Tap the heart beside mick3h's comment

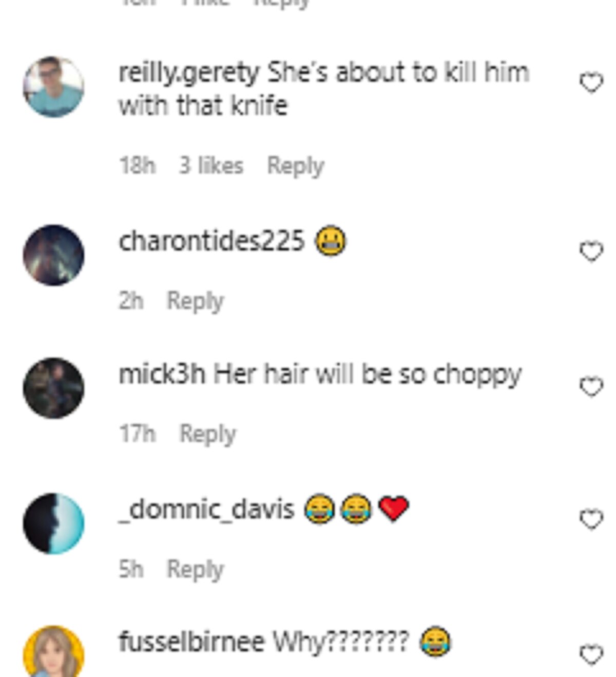[591, 386]
